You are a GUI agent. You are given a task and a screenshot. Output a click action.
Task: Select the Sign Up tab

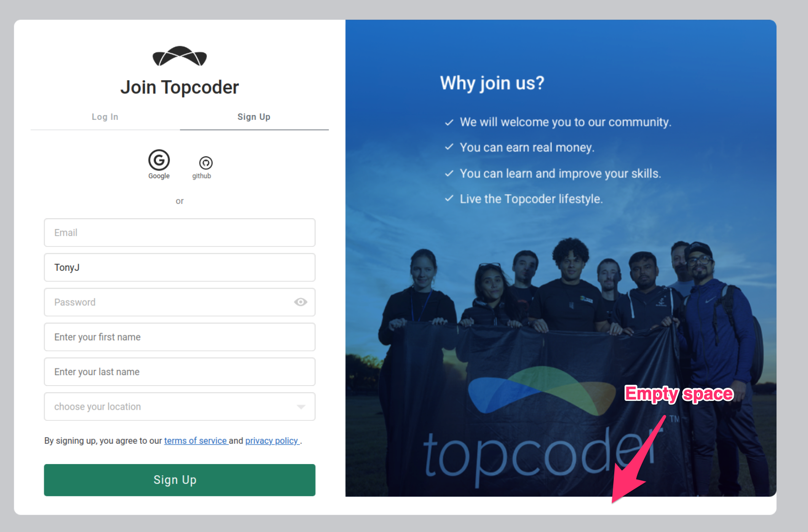coord(254,117)
